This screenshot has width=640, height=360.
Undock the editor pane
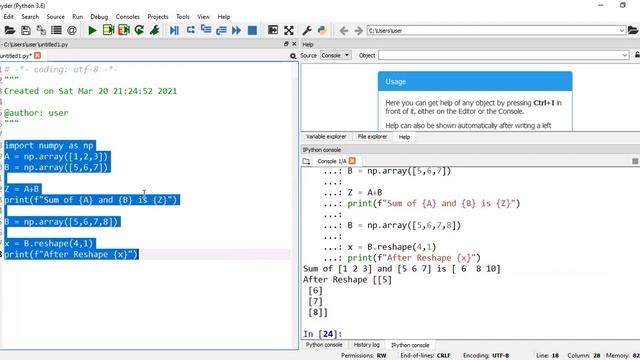[x=286, y=44]
